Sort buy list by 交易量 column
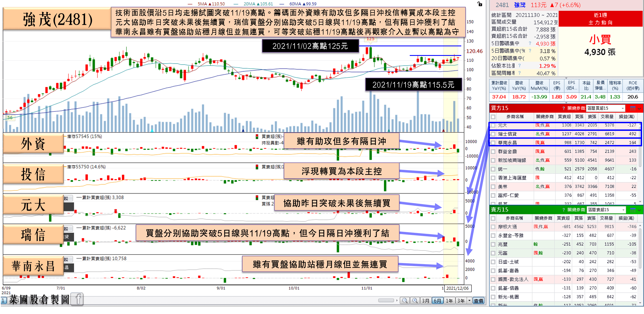 click(607, 117)
